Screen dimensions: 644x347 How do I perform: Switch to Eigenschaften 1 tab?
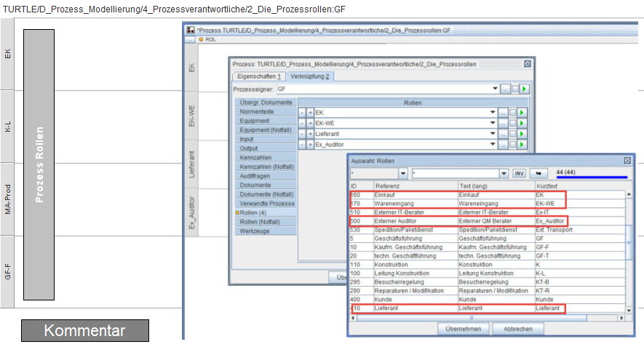point(258,76)
